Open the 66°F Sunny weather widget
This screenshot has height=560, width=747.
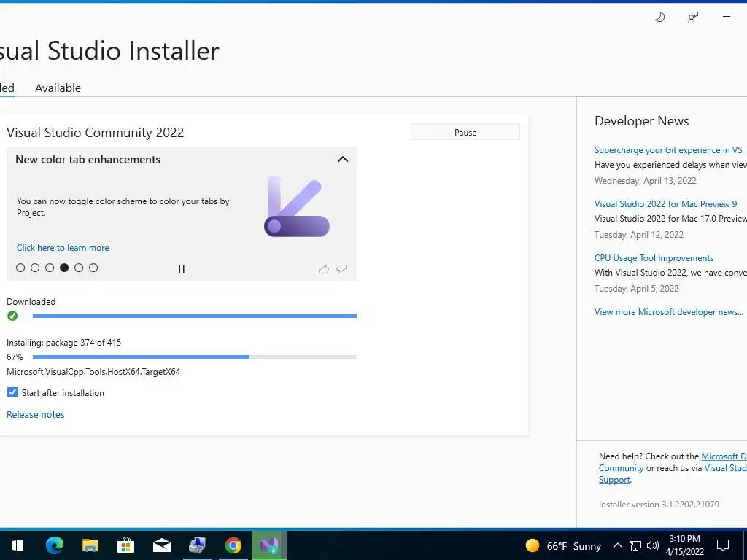click(x=563, y=545)
